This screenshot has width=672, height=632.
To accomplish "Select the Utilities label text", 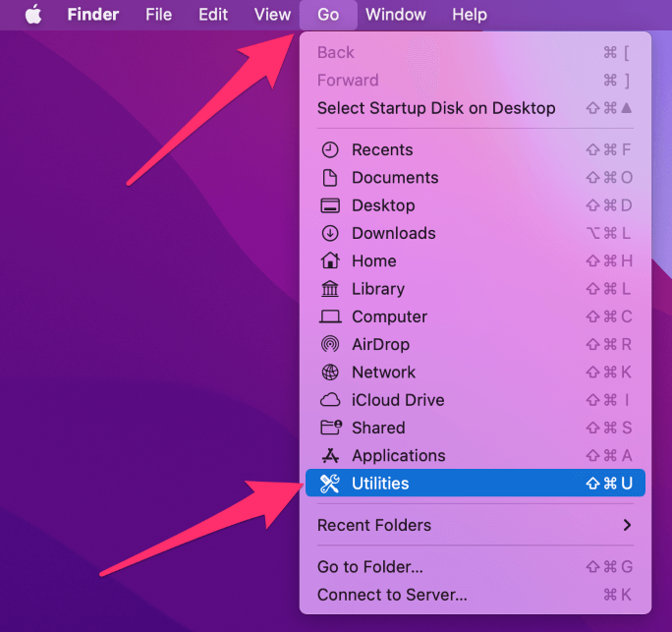I will (x=380, y=484).
